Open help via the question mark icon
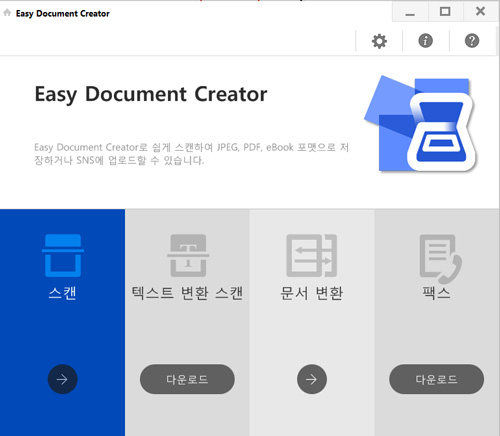 click(472, 41)
